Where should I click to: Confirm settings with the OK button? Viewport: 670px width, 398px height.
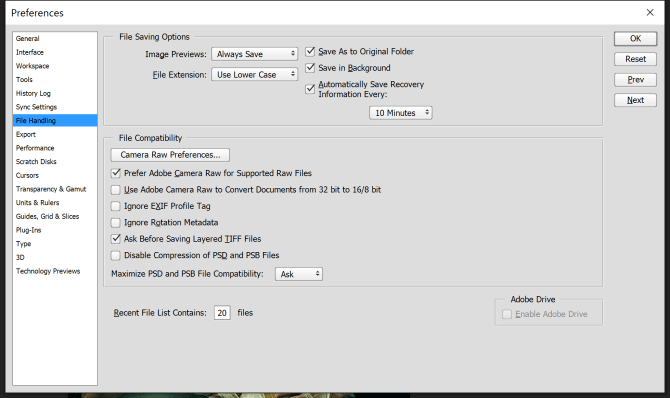coord(635,38)
